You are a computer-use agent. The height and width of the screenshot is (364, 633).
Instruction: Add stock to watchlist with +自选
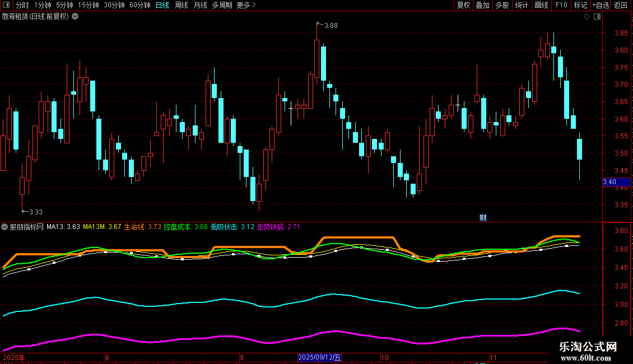tap(601, 5)
